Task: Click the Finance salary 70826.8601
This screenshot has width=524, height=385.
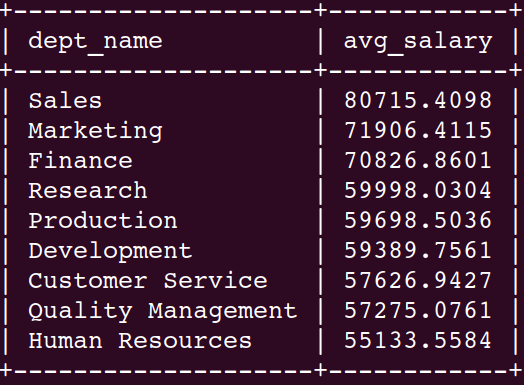Action: click(418, 160)
